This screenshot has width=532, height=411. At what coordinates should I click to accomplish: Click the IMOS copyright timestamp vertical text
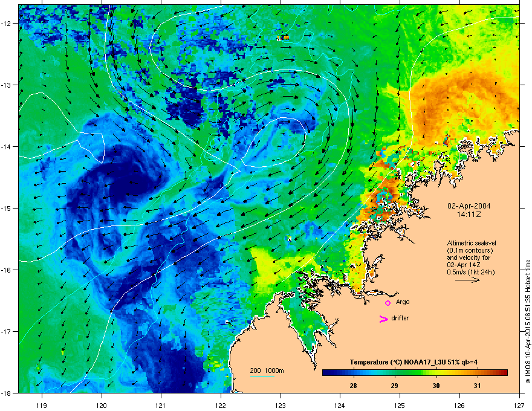(528, 322)
